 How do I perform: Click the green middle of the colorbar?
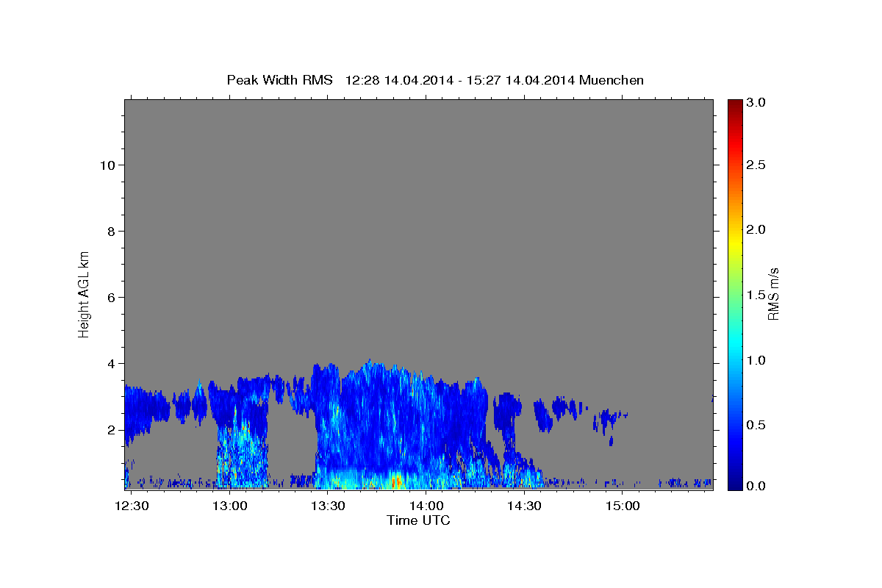(x=734, y=295)
